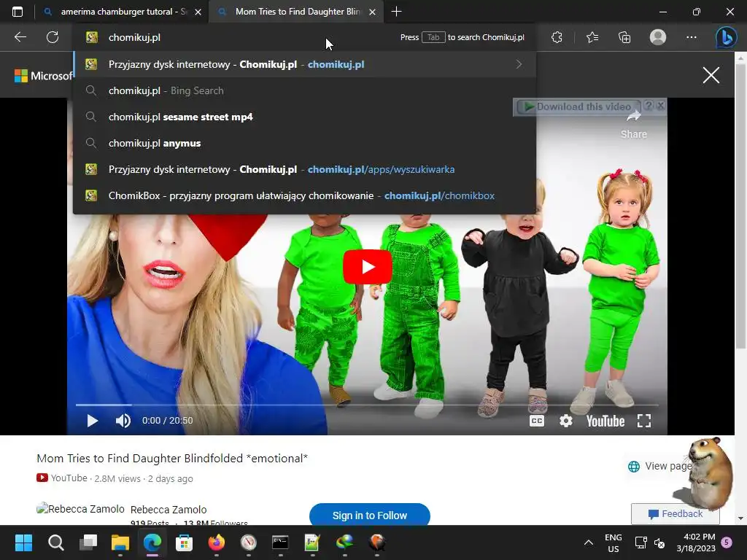Open the Collections icon

click(624, 37)
